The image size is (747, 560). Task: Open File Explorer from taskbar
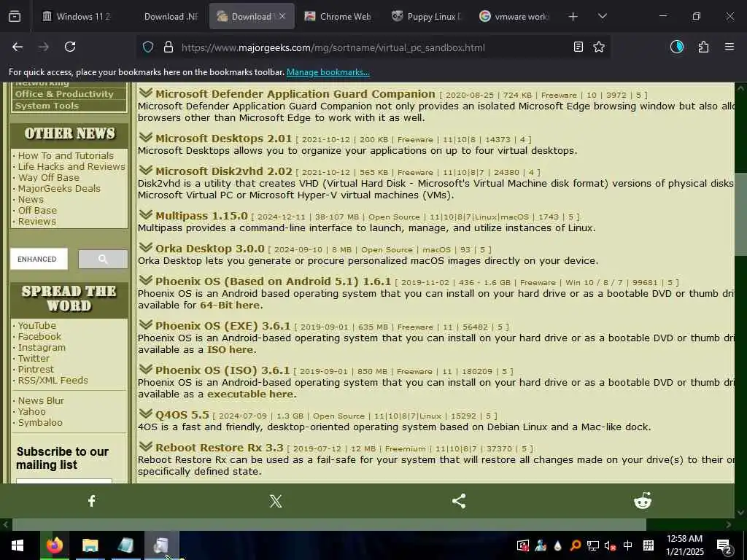[90, 545]
